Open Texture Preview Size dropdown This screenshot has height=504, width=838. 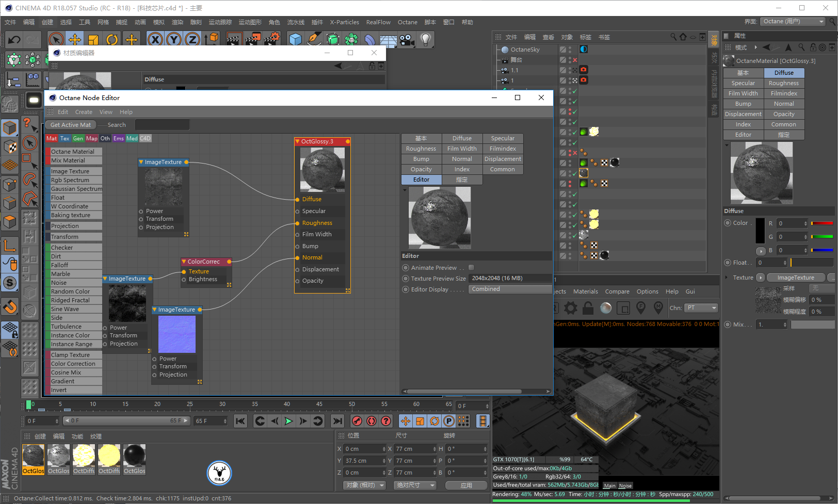tap(510, 279)
